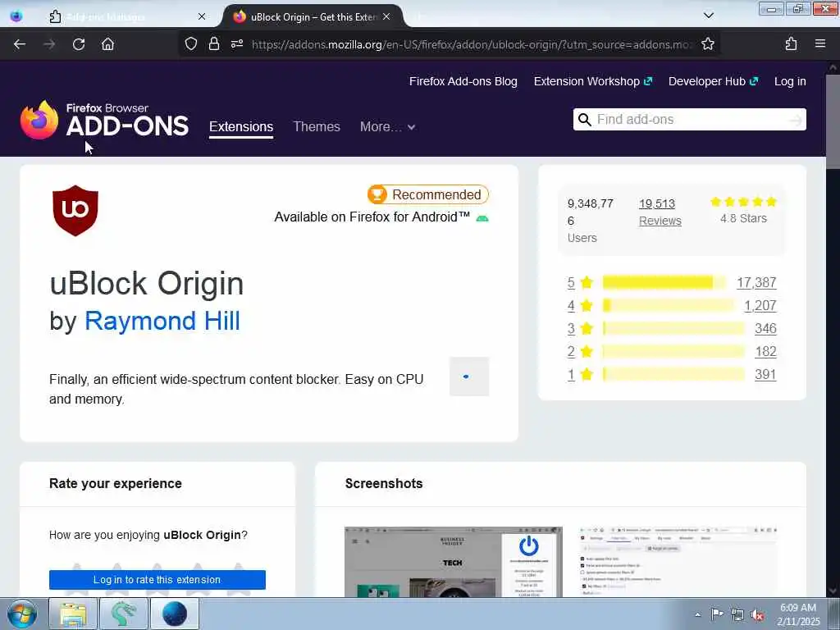Filter reviews by 5 star rating bar

pos(664,282)
